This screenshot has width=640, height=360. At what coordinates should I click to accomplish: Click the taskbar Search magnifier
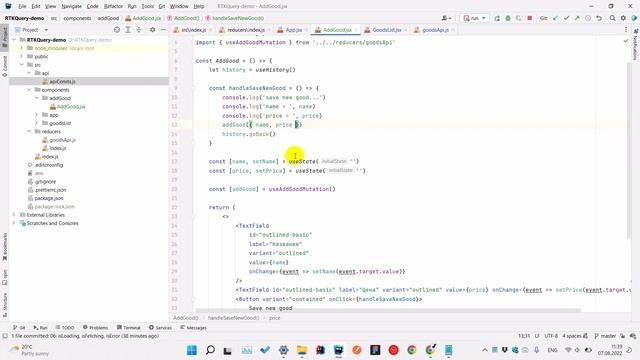[210, 350]
